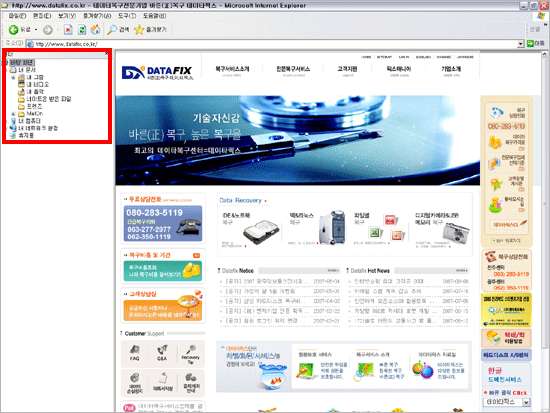Image resolution: width=550 pixels, height=413 pixels.
Task: Click the 복구서비스소개 navigation link
Action: coord(232,70)
